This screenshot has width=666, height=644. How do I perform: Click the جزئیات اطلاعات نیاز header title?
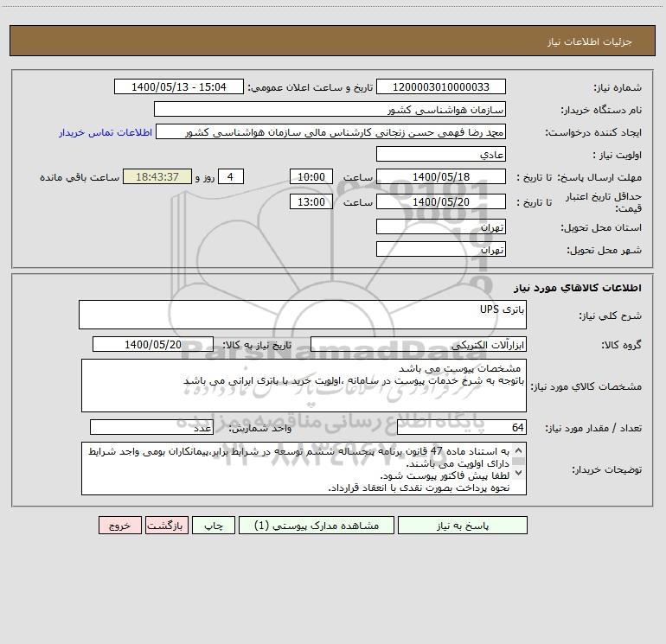(589, 41)
